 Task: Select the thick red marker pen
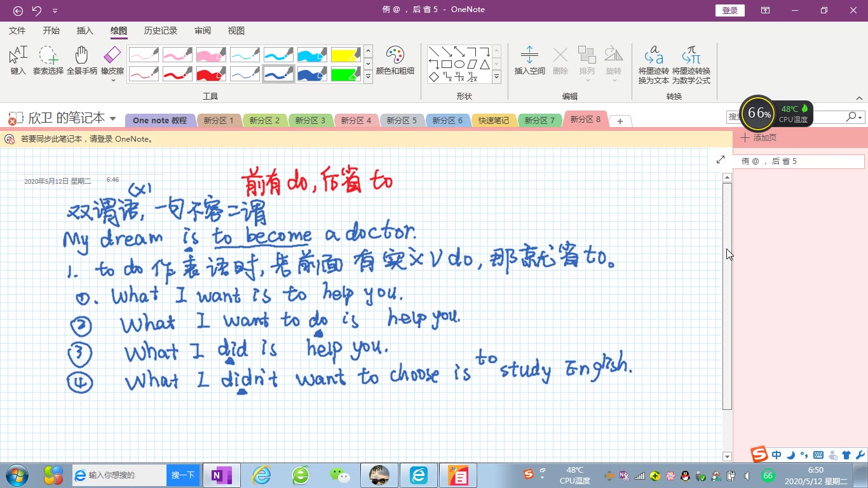[211, 74]
